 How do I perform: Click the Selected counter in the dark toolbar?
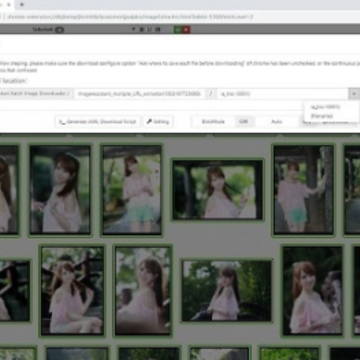(48, 30)
